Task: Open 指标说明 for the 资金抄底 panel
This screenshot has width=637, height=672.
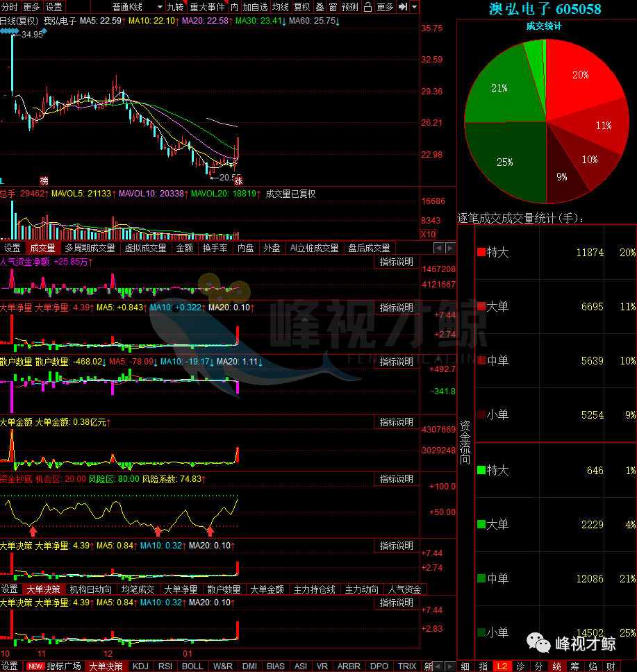Action: point(397,479)
